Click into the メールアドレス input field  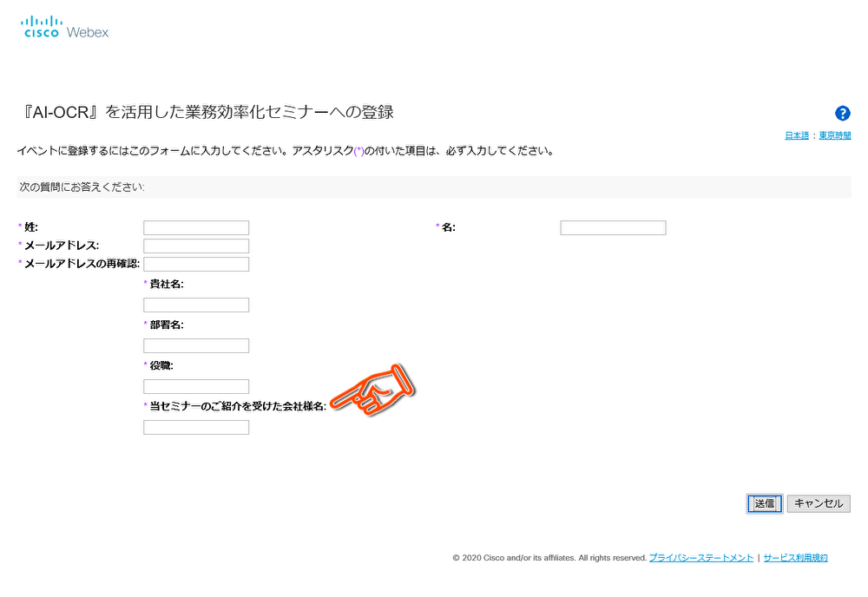coord(196,246)
